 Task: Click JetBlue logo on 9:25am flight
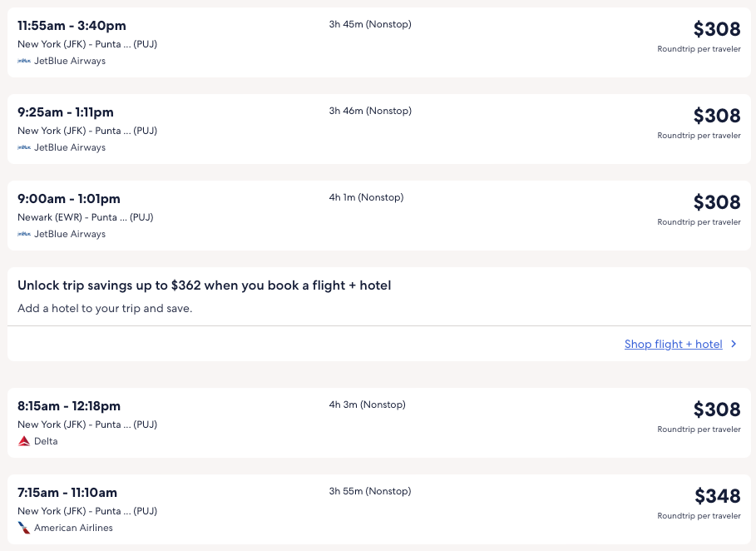24,147
